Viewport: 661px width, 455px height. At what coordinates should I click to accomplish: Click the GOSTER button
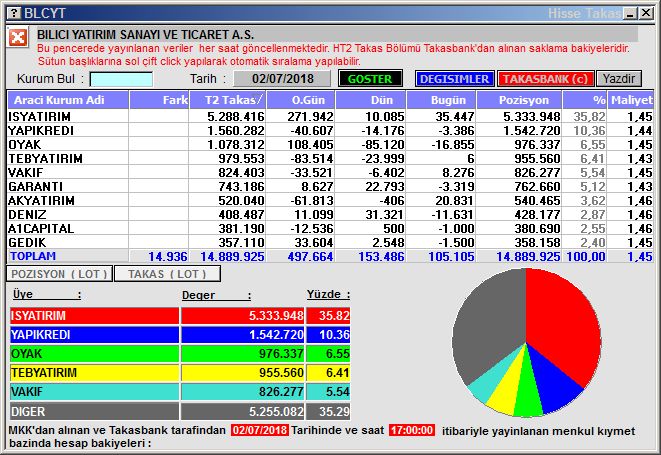click(370, 79)
